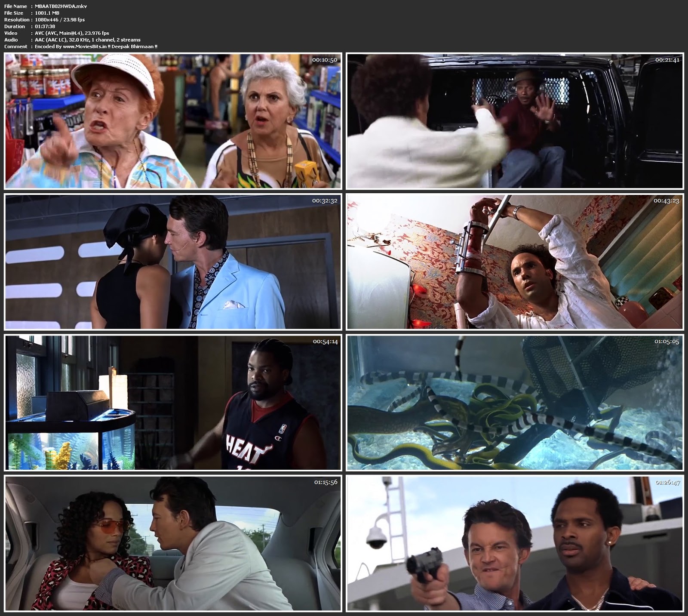Screen dimensions: 688x616
Task: Select the striped sea snakes thumbnail
Action: 515,403
